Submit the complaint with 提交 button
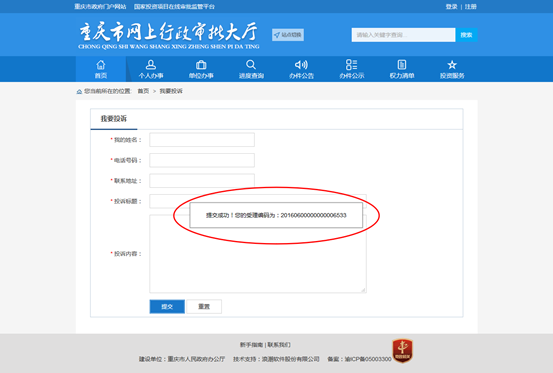The image size is (553, 373). [167, 306]
